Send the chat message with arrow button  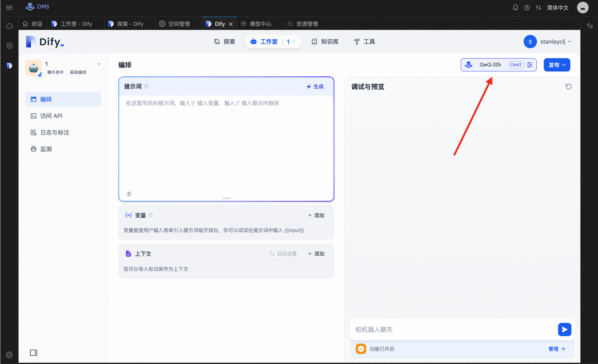[564, 329]
